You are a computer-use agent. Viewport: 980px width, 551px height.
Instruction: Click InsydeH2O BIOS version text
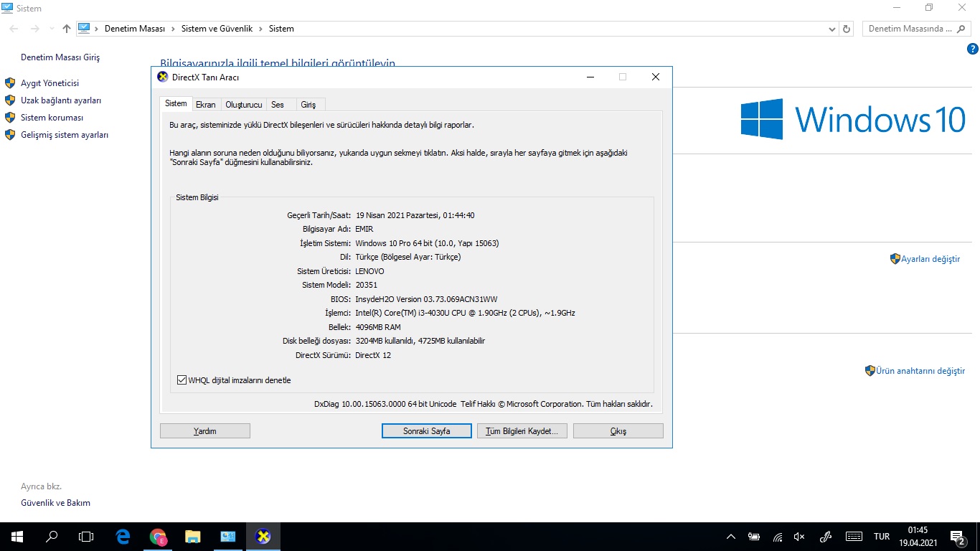click(x=426, y=299)
